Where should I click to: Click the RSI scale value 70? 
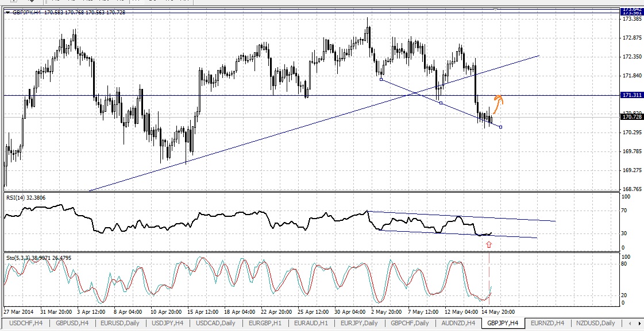[x=624, y=211]
